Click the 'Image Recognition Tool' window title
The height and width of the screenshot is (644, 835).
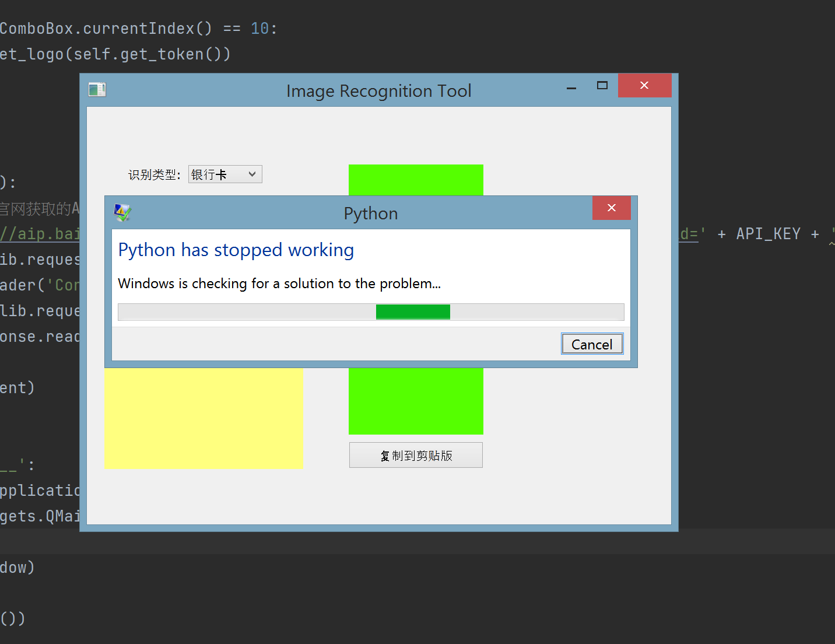[x=378, y=91]
